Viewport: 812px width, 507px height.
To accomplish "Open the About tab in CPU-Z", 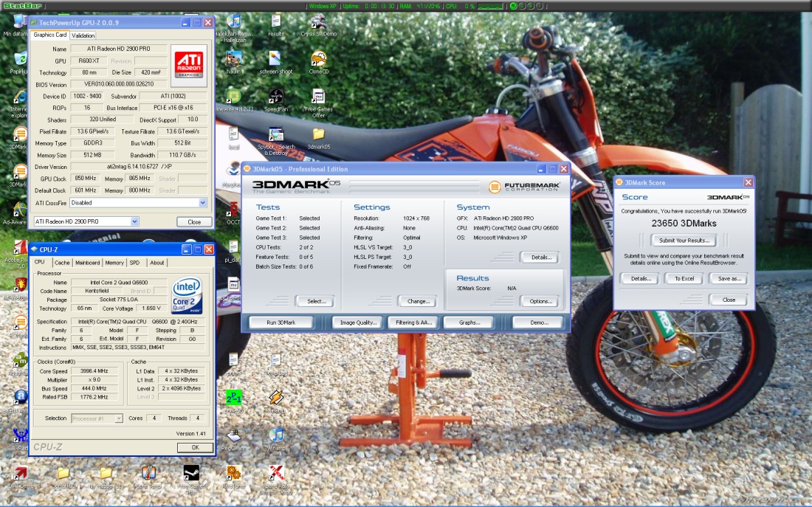I will (157, 263).
